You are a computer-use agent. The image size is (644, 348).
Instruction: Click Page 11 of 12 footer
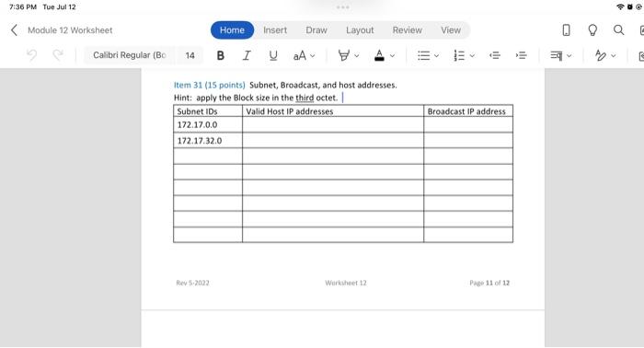(x=489, y=283)
